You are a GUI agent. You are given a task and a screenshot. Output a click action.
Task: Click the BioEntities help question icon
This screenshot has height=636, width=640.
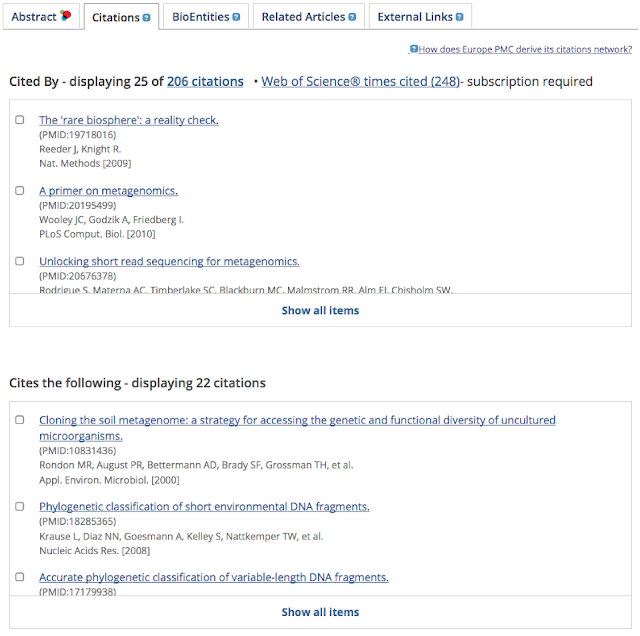click(236, 17)
